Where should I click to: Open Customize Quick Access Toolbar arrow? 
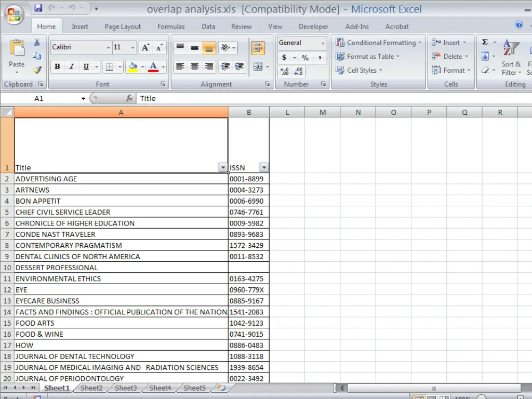tap(96, 8)
